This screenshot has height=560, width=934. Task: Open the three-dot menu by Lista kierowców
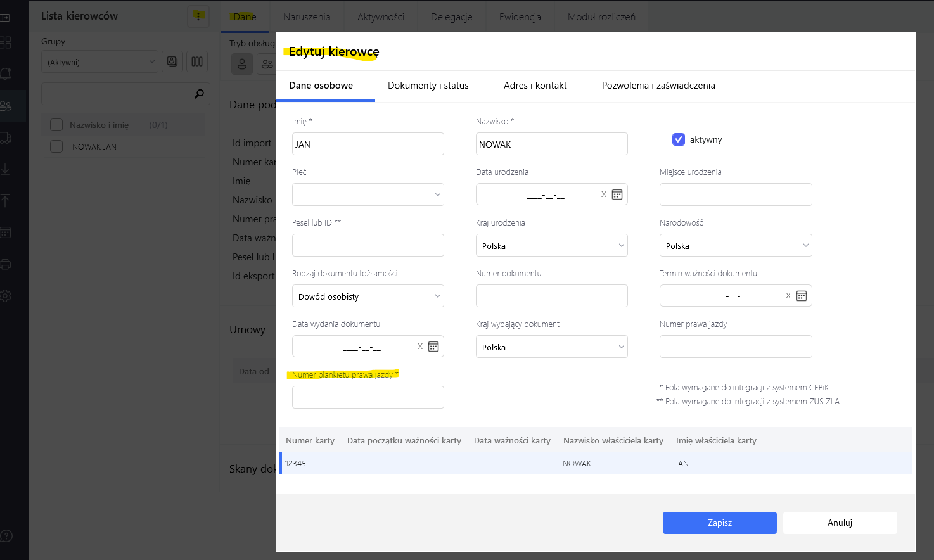pos(198,16)
